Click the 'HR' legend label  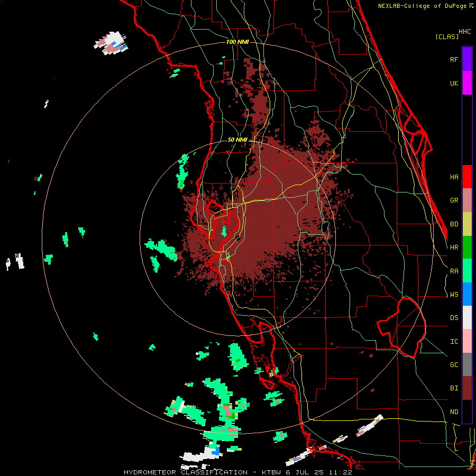454,248
